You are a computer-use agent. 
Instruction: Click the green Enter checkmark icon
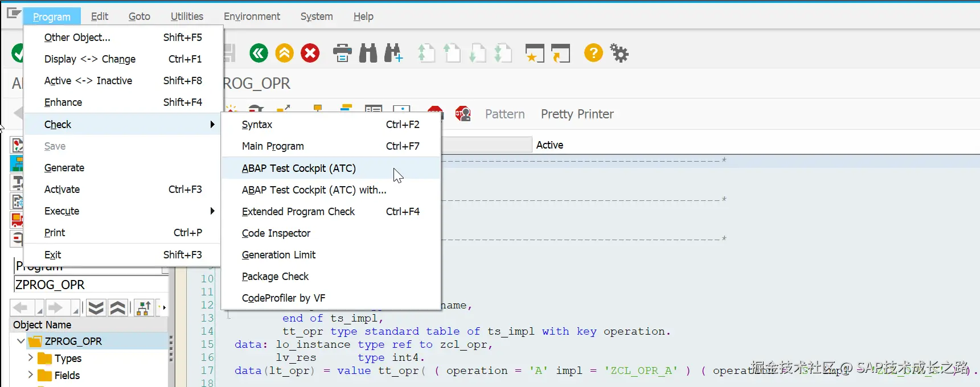pyautogui.click(x=18, y=53)
